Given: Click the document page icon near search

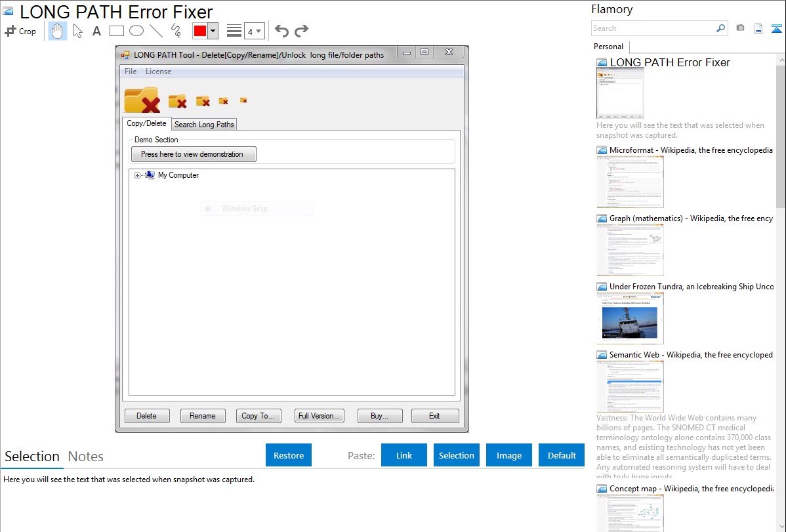Looking at the screenshot, I should 758,28.
